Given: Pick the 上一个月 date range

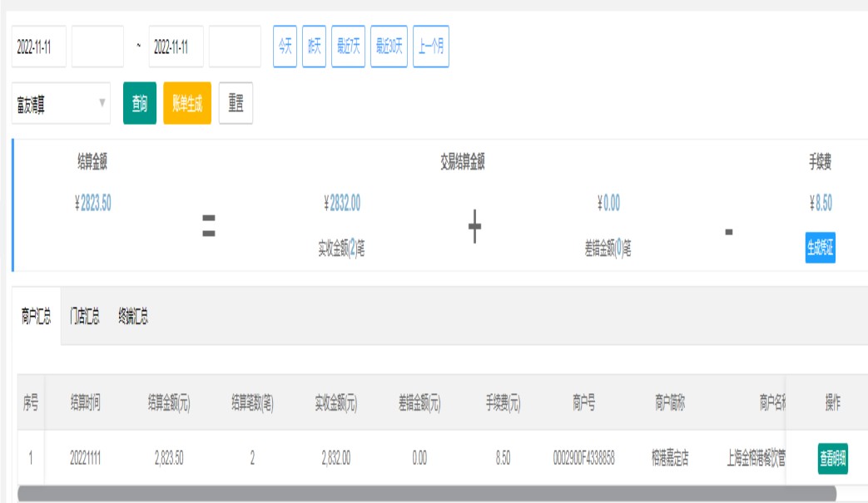Looking at the screenshot, I should 430,47.
